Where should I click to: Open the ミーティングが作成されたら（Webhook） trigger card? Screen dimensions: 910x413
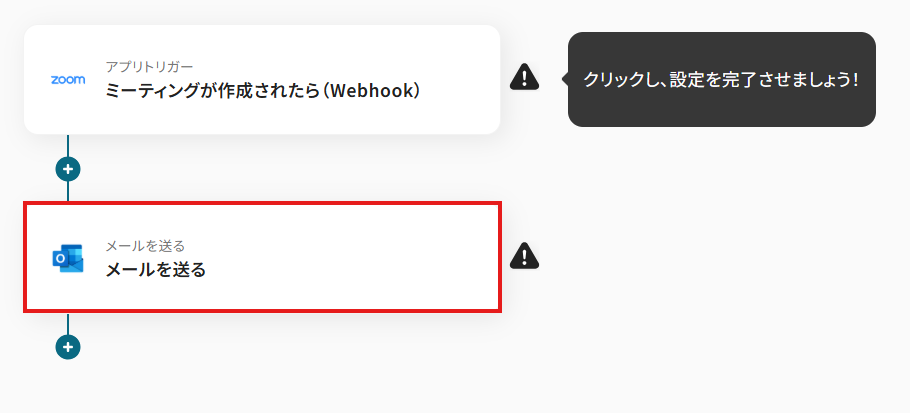pyautogui.click(x=262, y=79)
